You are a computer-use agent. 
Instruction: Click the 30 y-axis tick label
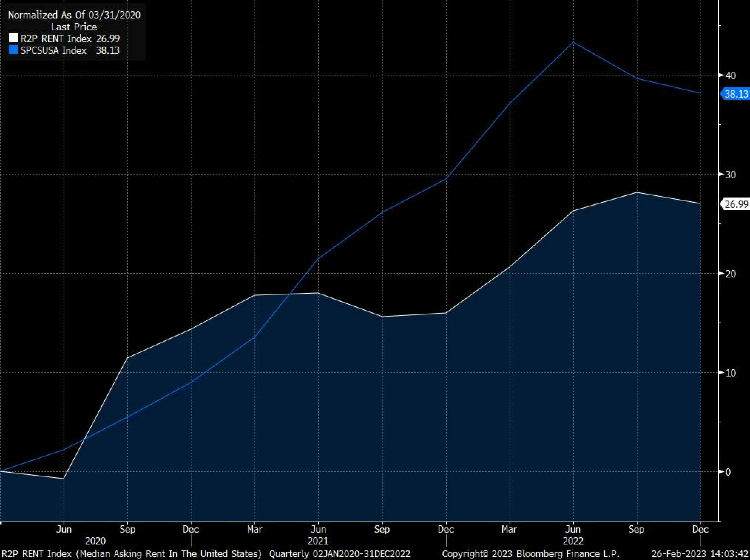tap(730, 175)
